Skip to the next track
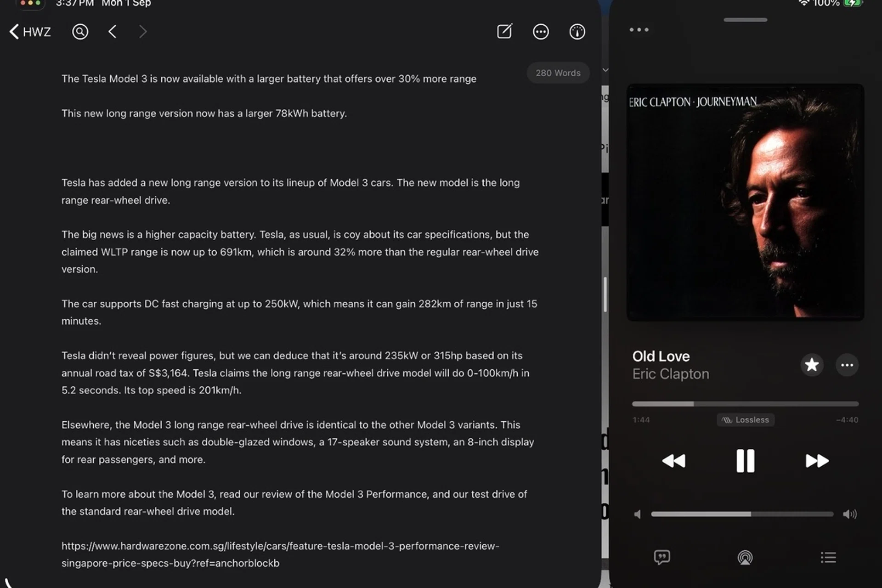This screenshot has width=882, height=588. pyautogui.click(x=817, y=461)
